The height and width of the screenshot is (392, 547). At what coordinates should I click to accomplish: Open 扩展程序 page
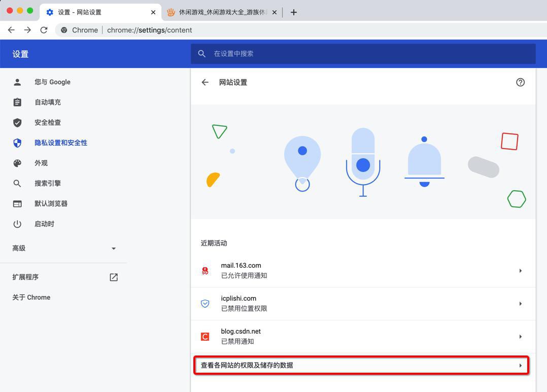(x=63, y=277)
